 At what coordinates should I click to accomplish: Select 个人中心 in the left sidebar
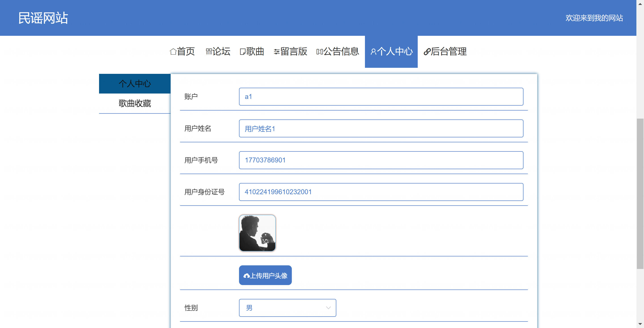point(135,83)
